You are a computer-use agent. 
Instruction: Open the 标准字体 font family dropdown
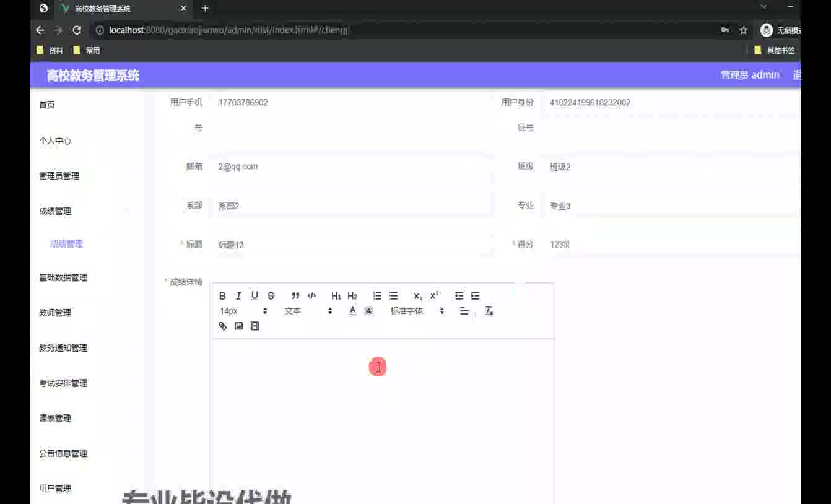point(417,311)
